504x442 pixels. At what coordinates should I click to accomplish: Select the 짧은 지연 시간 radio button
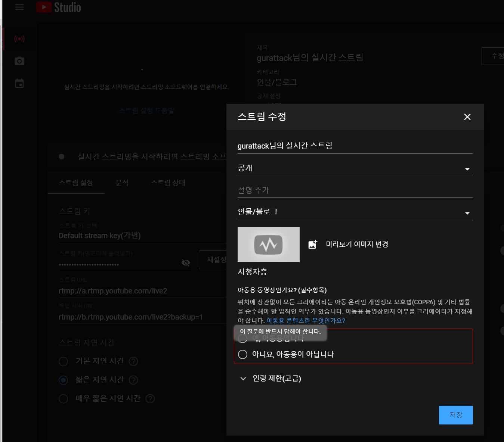64,380
